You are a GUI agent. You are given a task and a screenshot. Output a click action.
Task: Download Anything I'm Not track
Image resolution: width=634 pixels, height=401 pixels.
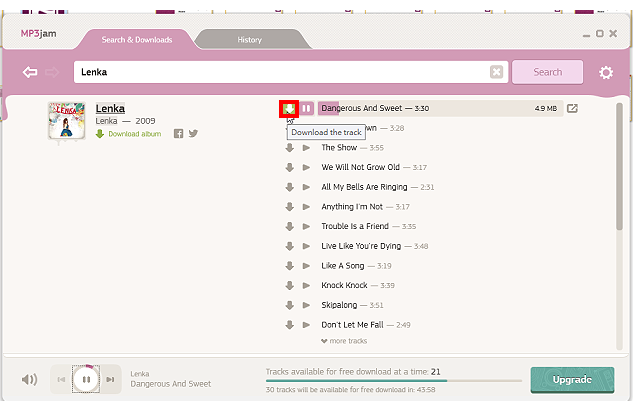[x=290, y=207]
